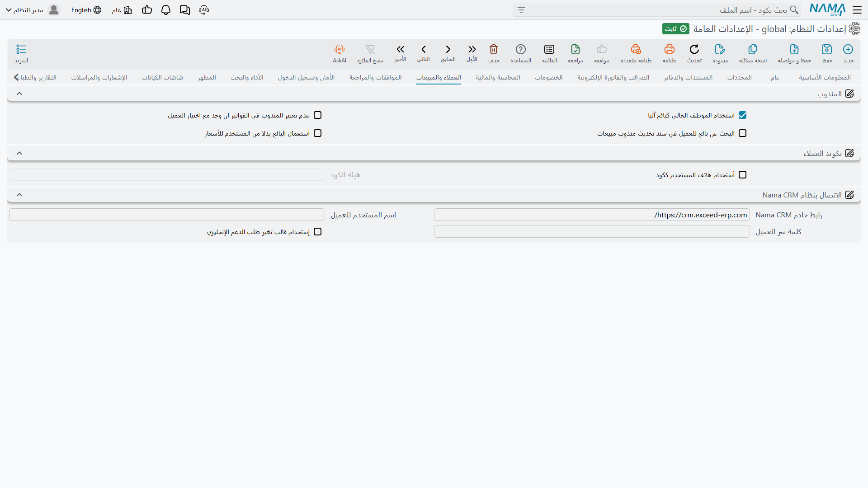Collapse the تكويد العملاء section
This screenshot has width=868, height=488.
click(19, 153)
